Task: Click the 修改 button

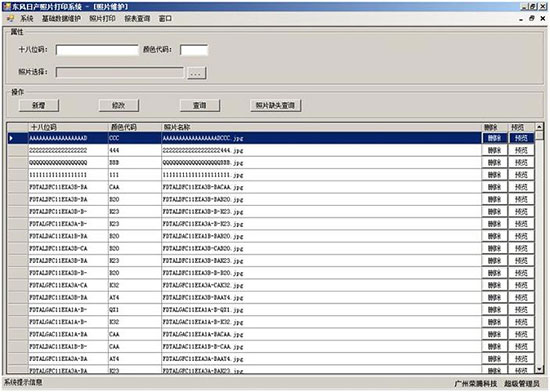Action: click(119, 105)
